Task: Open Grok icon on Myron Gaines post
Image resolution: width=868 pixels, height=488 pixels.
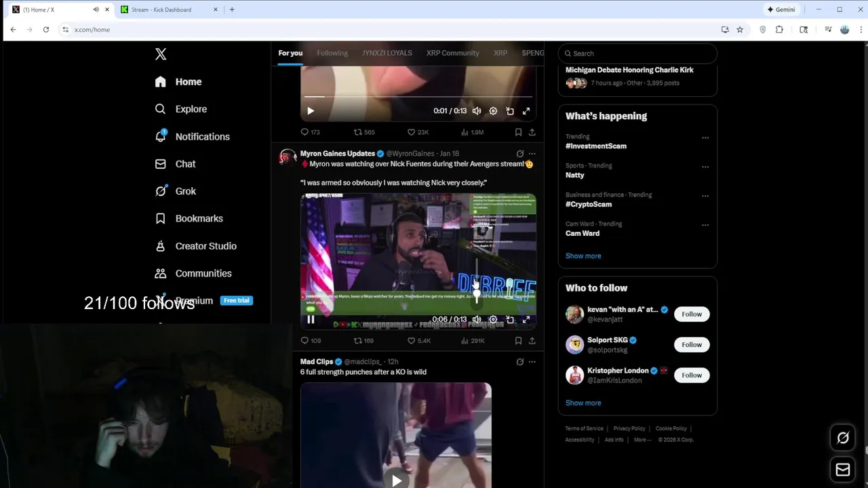Action: [x=520, y=154]
